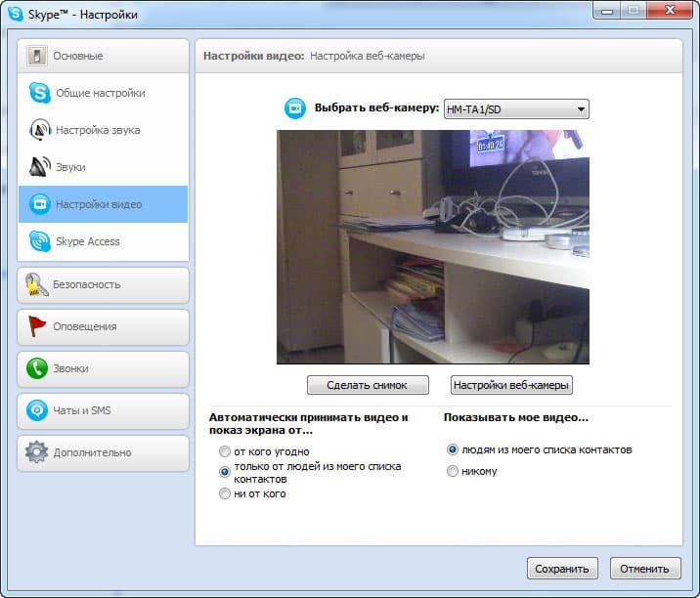The image size is (700, 598).
Task: Click the Skype icon beside Общие настройки
Action: [40, 93]
